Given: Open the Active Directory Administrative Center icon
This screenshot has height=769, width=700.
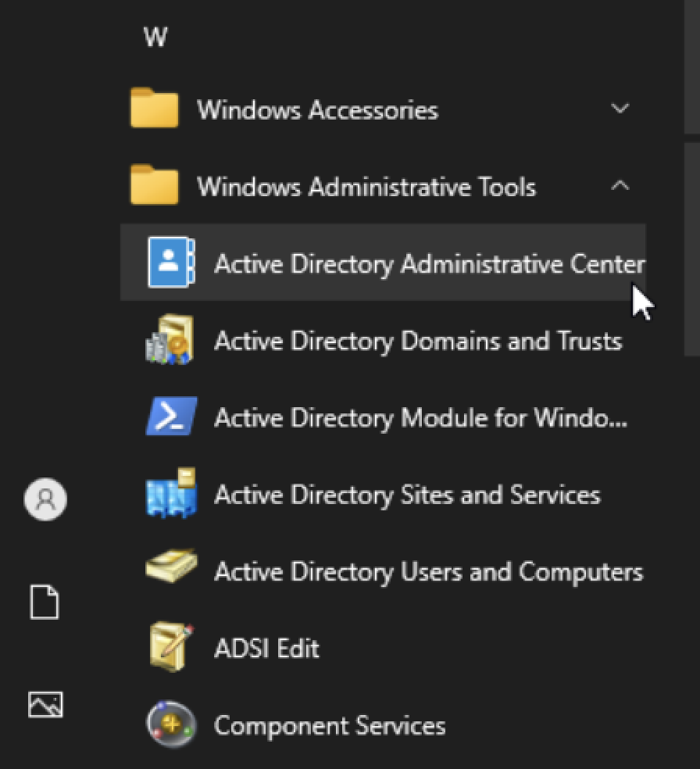Looking at the screenshot, I should (x=171, y=263).
